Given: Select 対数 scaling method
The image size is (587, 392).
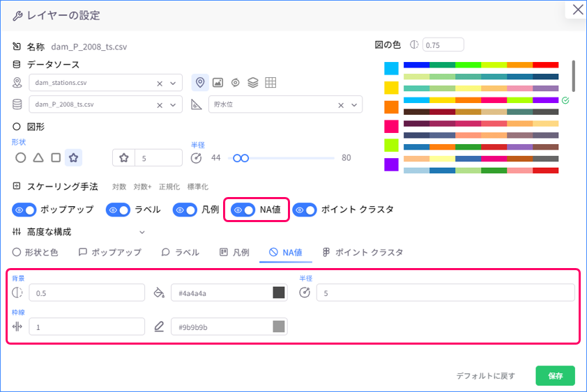Looking at the screenshot, I should (x=119, y=187).
